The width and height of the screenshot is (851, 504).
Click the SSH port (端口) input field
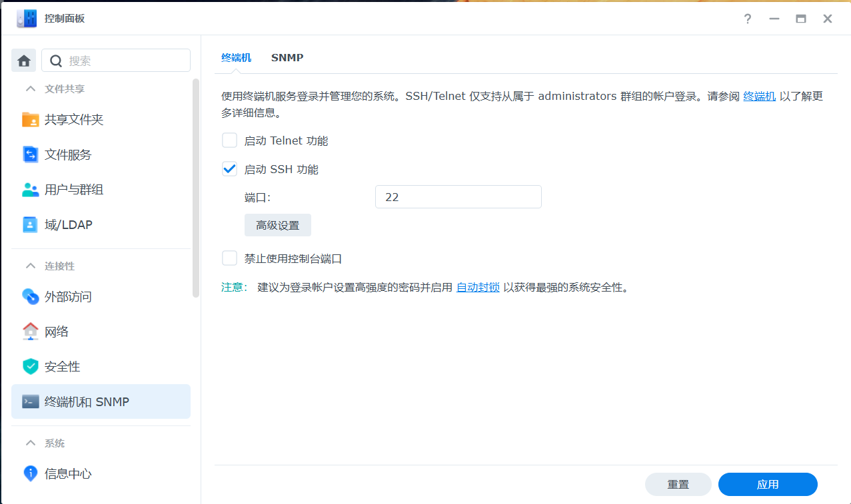pyautogui.click(x=458, y=197)
